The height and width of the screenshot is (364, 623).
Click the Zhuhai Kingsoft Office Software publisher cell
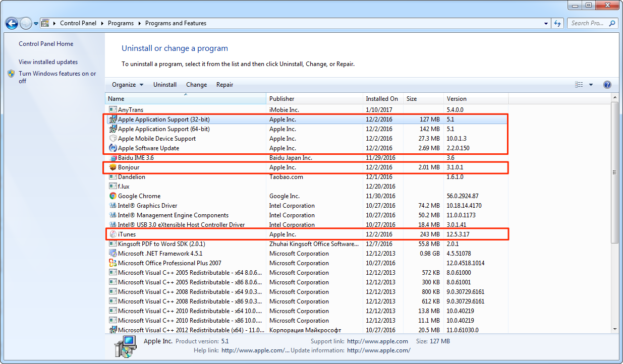coord(314,244)
